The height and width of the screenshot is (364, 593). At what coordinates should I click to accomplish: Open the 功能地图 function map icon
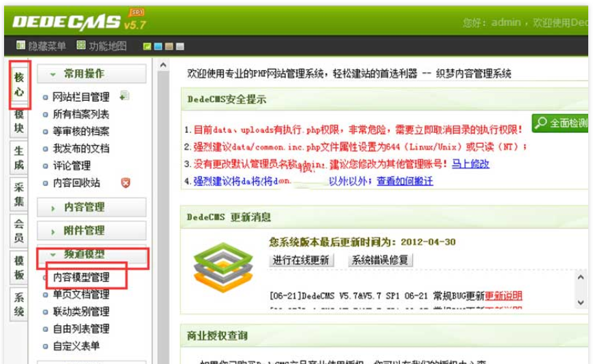81,46
